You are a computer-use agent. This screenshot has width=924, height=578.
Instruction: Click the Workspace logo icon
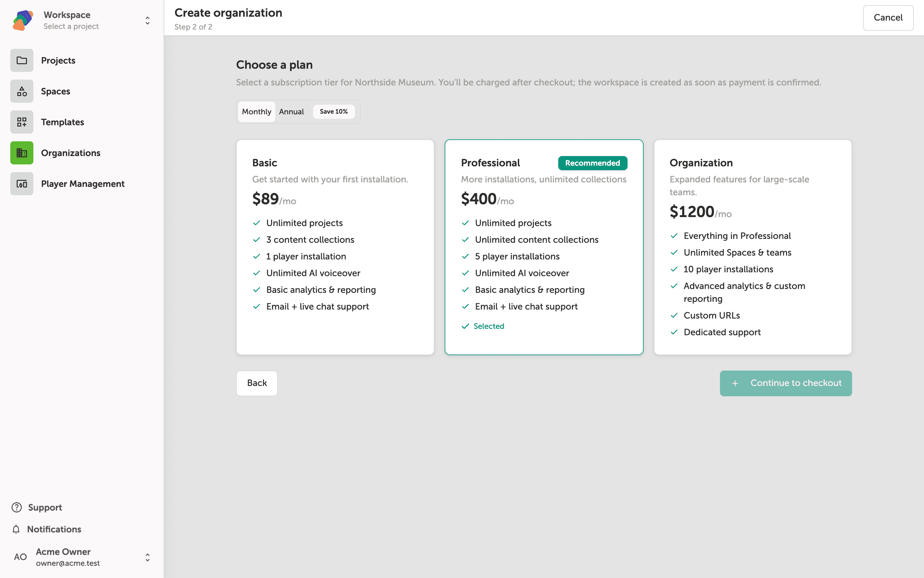[x=22, y=20]
